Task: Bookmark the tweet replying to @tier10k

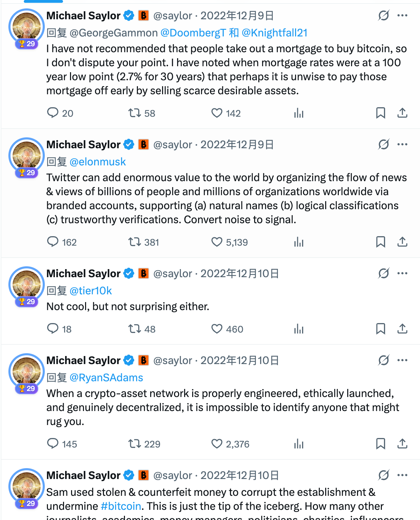Action: tap(380, 329)
